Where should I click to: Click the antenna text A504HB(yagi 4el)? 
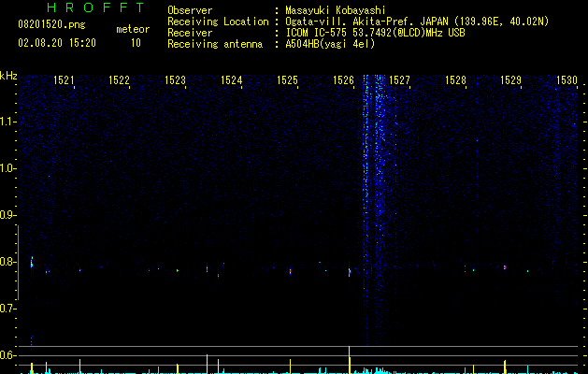coord(330,44)
